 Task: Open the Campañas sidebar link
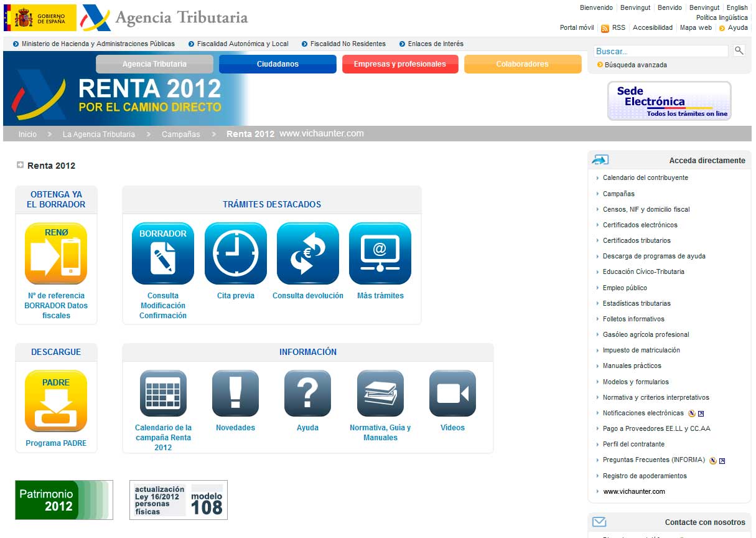(x=618, y=194)
